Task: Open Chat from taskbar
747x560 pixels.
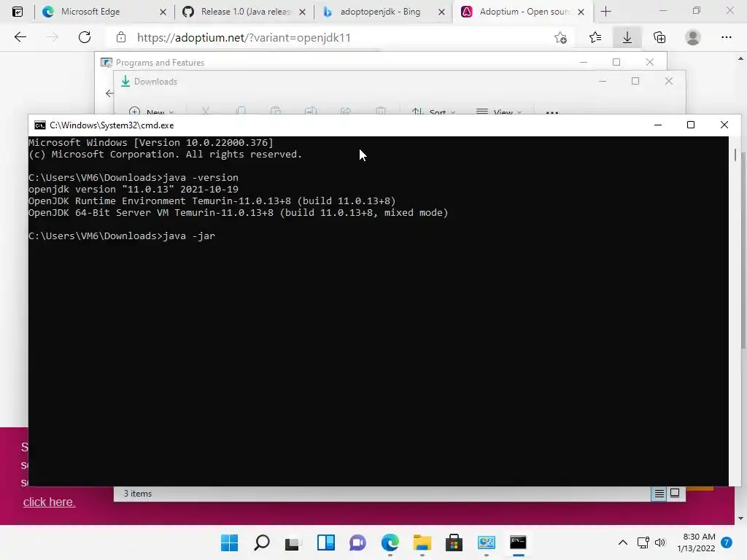Action: click(x=357, y=542)
